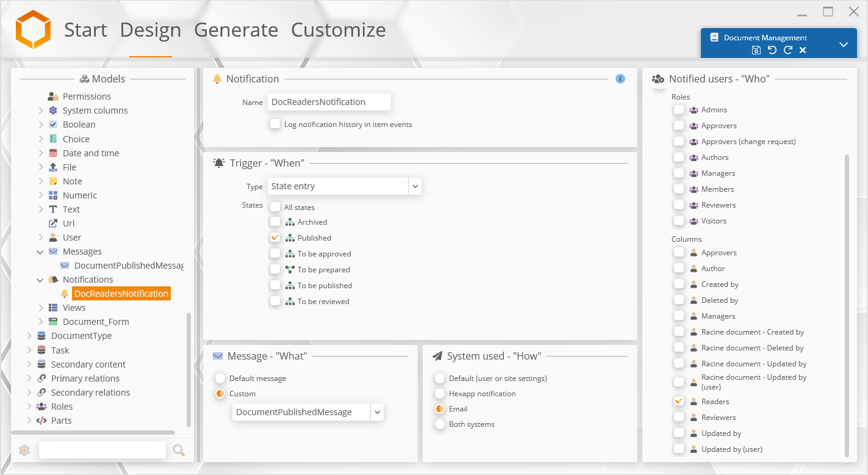Open the DocumentPublishedMessage custom message dropdown

pyautogui.click(x=378, y=412)
